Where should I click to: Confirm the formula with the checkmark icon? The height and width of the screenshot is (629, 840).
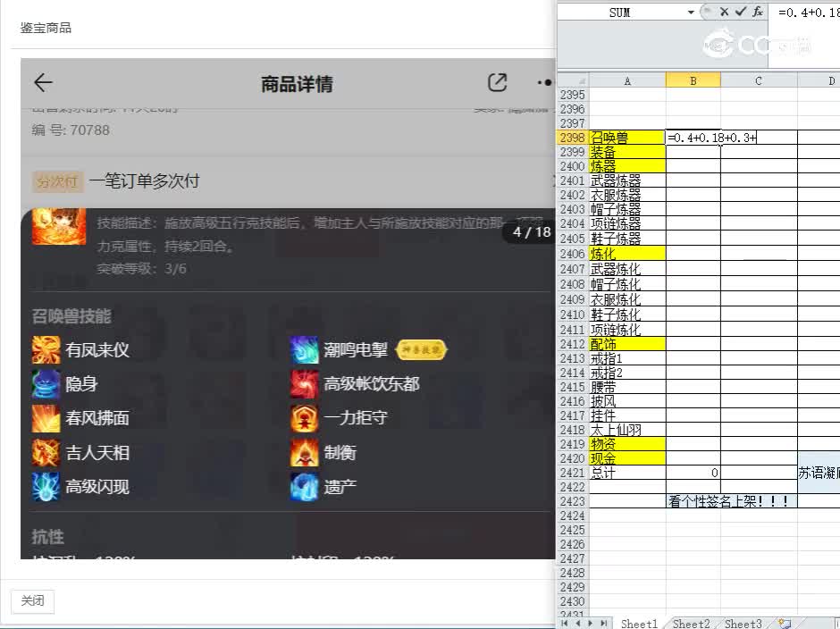[741, 12]
